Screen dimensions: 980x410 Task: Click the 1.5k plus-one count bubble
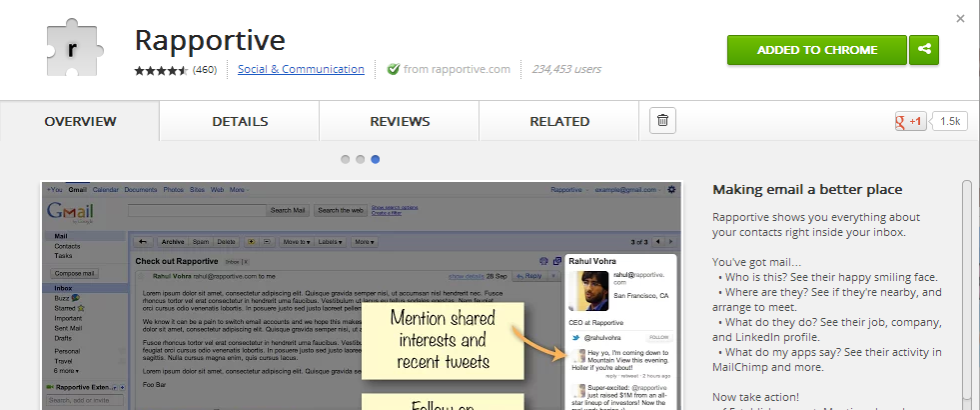pyautogui.click(x=950, y=122)
